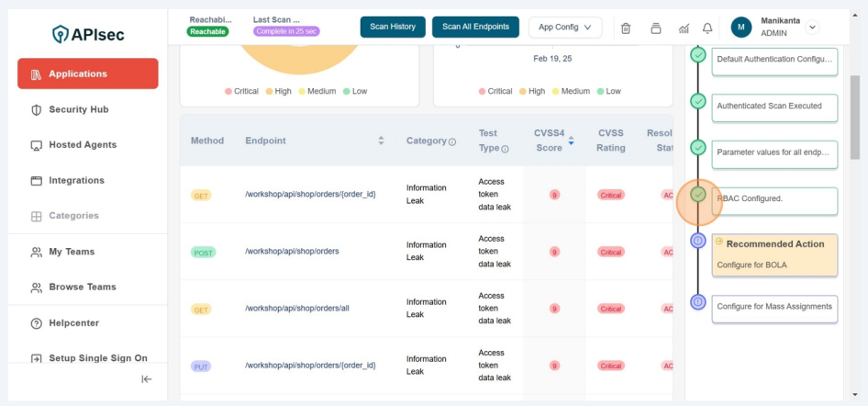Click the analytics chart icon in header
This screenshot has height=406, width=868.
[x=684, y=28]
